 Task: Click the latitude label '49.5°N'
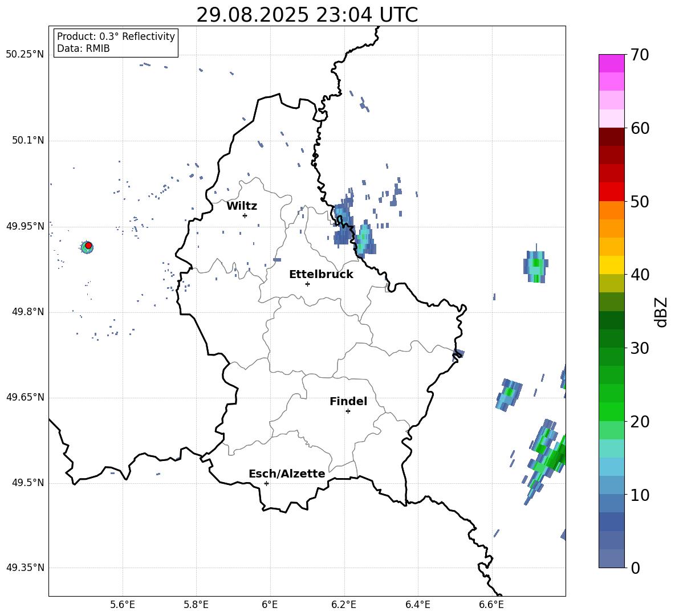click(27, 483)
